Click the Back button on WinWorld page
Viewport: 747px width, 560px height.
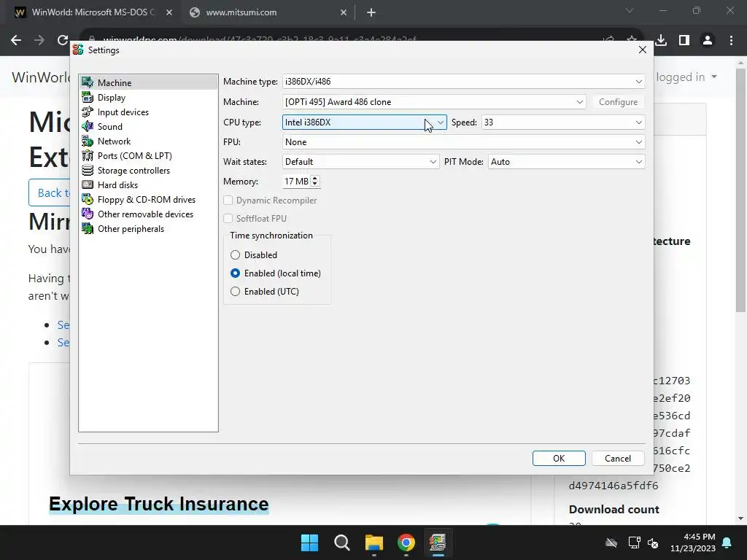click(x=50, y=192)
